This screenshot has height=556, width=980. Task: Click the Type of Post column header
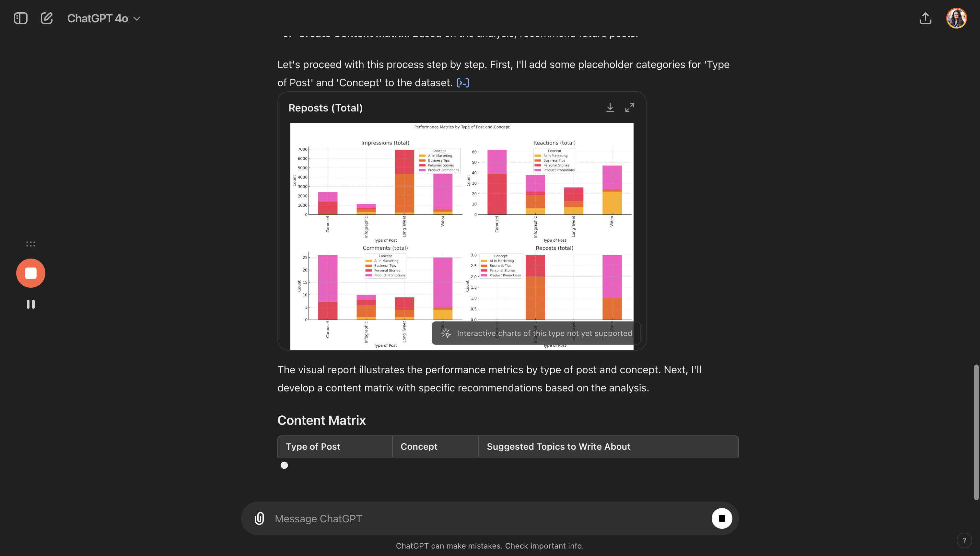[x=334, y=446]
